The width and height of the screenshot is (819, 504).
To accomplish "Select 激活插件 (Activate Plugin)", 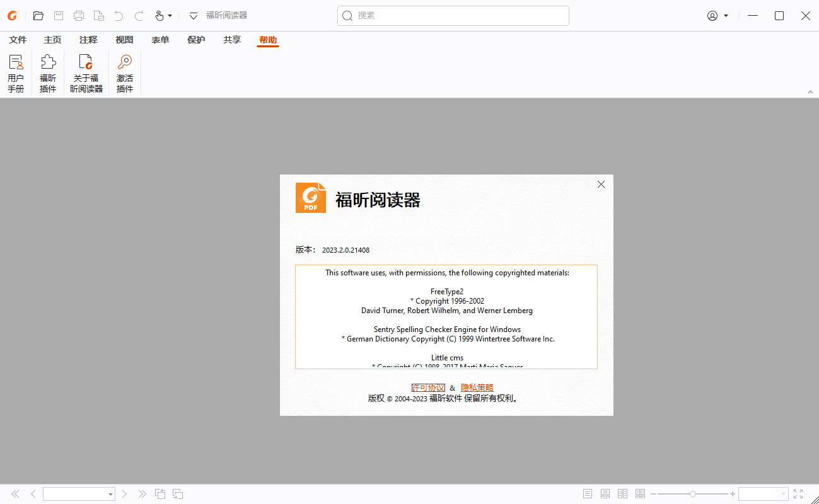I will tap(124, 72).
